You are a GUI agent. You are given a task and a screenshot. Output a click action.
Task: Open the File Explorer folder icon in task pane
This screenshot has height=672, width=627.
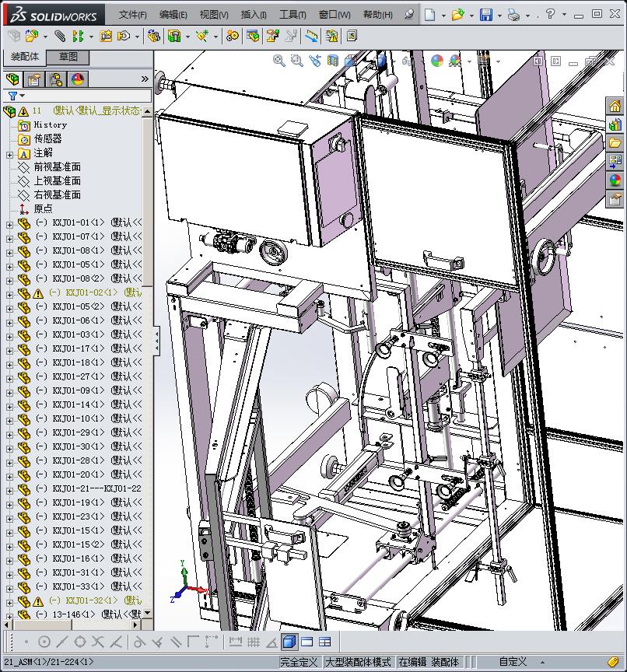615,143
